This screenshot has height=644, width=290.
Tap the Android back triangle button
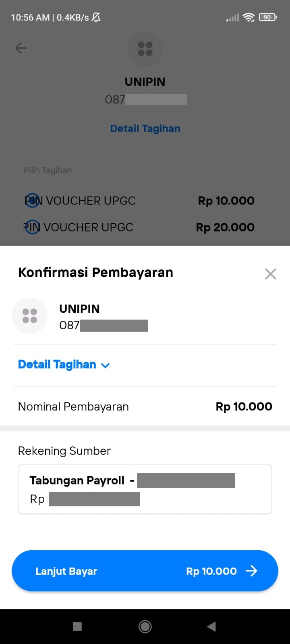(x=211, y=626)
